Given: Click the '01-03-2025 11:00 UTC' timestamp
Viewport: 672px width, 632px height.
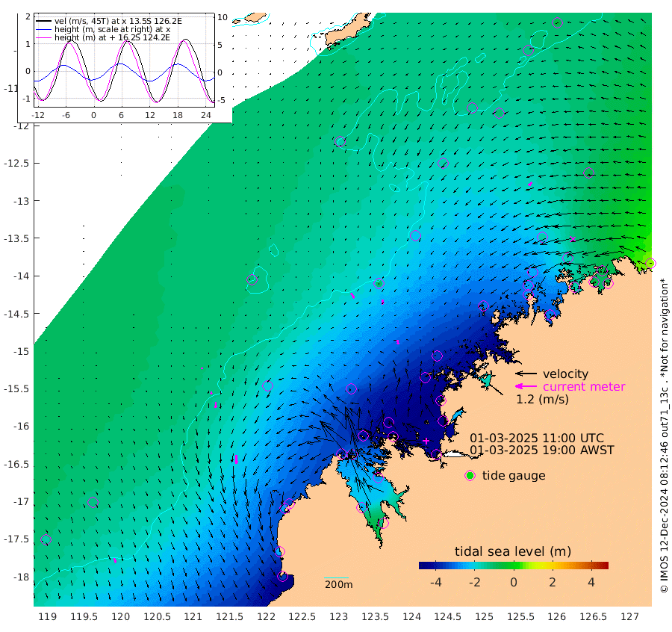Looking at the screenshot, I should coord(537,439).
